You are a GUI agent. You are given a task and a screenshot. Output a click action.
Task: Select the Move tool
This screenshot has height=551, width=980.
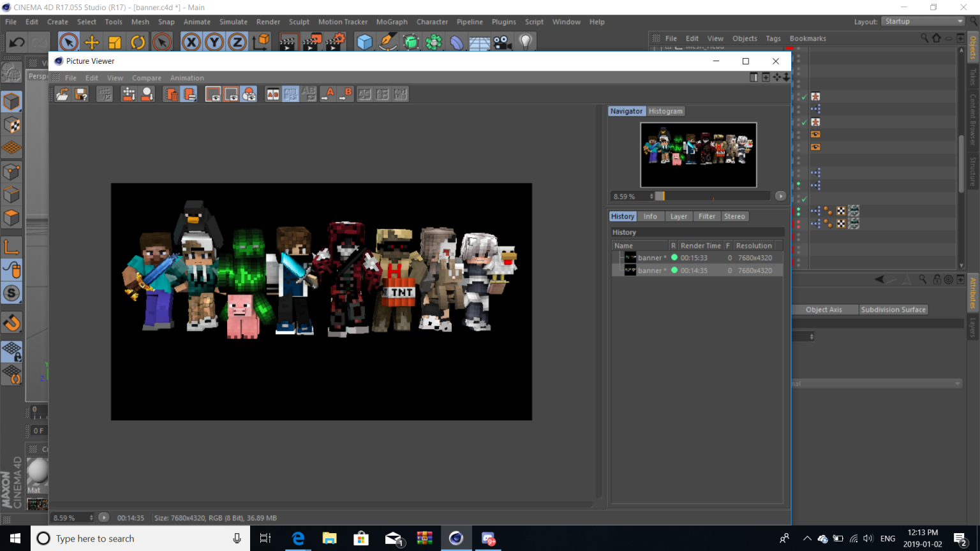(92, 43)
